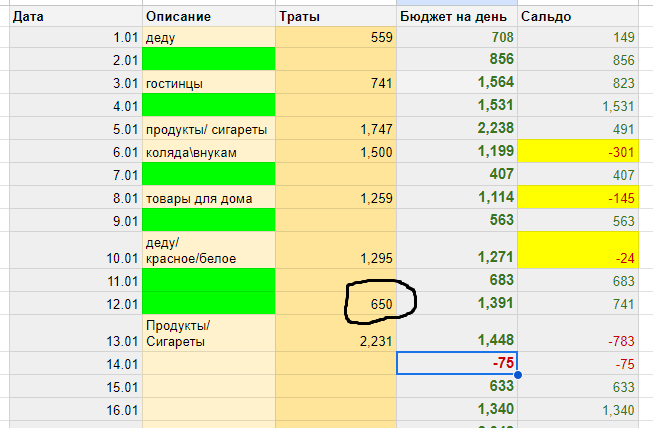Select the 'Бюджет на день' header cell
The height and width of the screenshot is (428, 653).
(457, 16)
